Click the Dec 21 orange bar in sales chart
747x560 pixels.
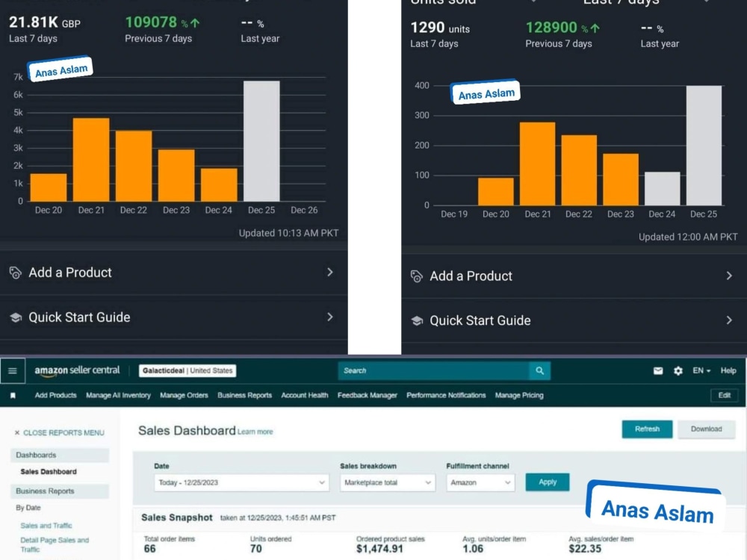(91, 160)
